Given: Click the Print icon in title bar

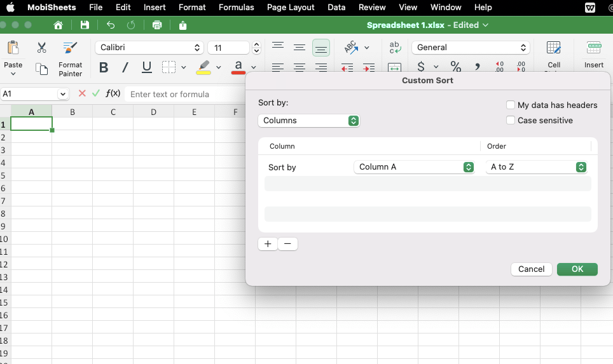Looking at the screenshot, I should point(157,25).
